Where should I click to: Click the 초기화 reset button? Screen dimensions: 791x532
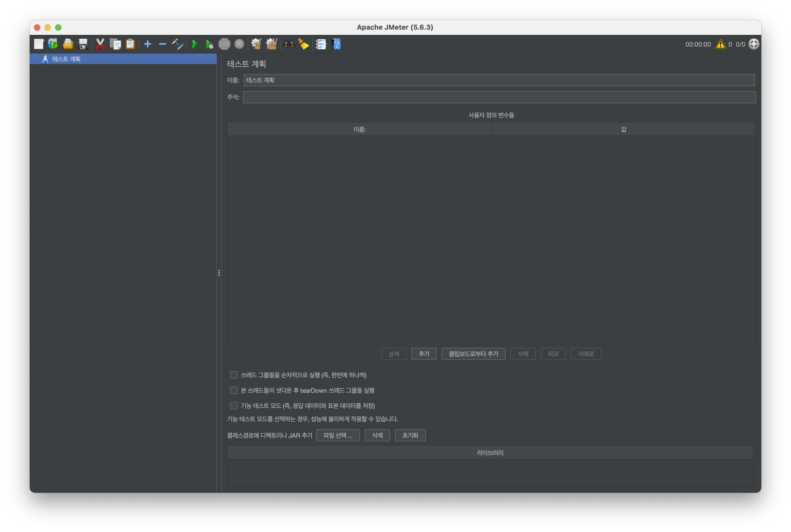[410, 435]
